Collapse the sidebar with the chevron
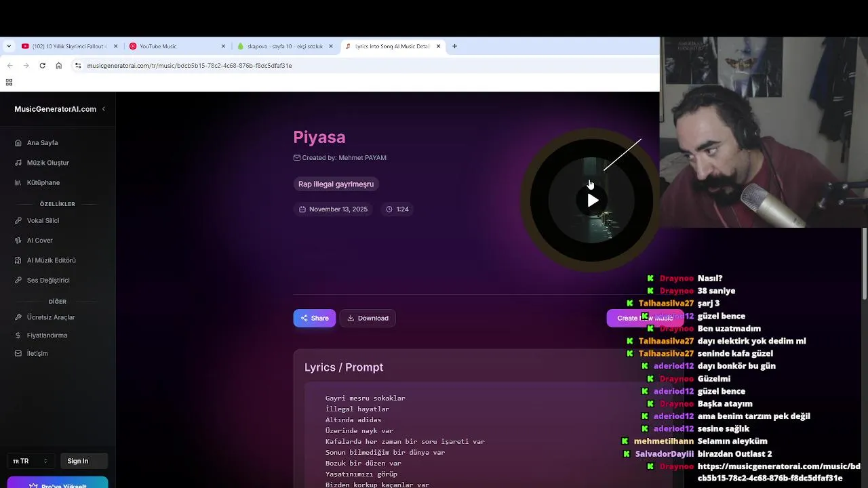Viewport: 868px width, 488px height. click(x=104, y=109)
